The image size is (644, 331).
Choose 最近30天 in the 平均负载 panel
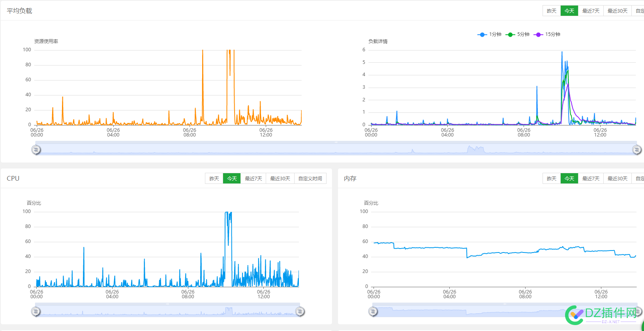[618, 11]
